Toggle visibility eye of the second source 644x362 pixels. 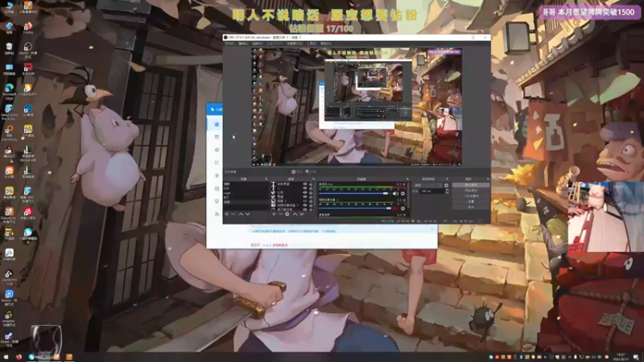click(x=305, y=188)
